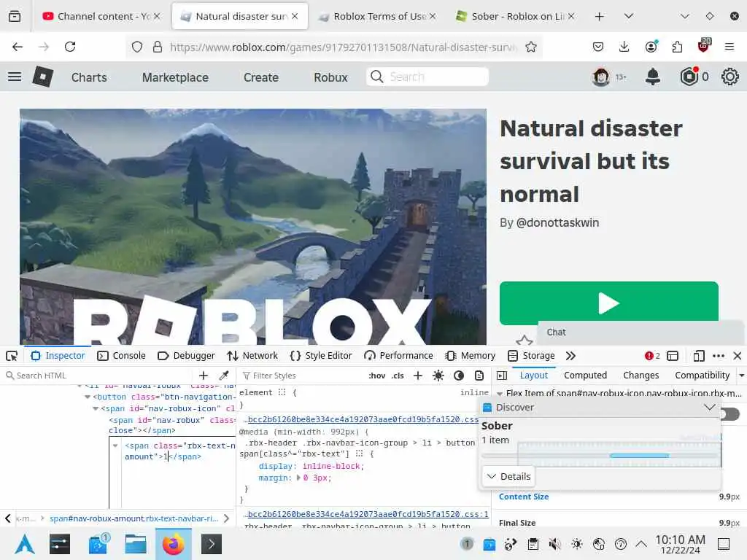This screenshot has height=560, width=747.
Task: Open the Style Editor tab
Action: click(321, 356)
